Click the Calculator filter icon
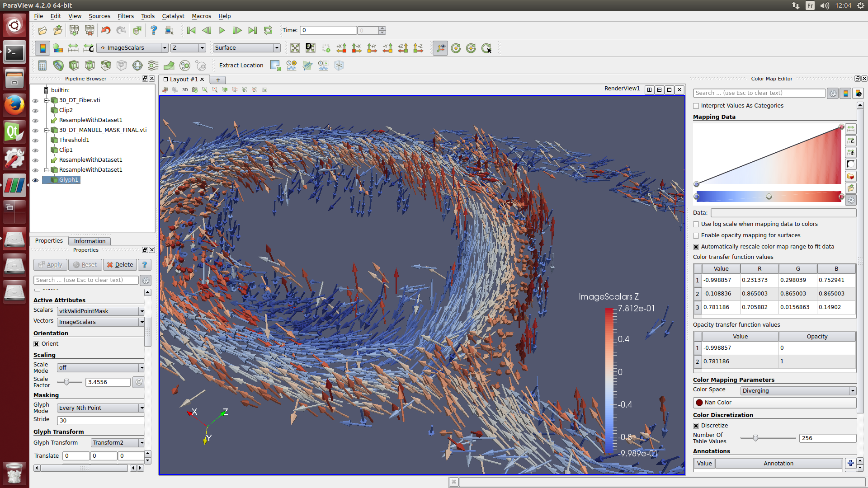This screenshot has height=488, width=868. (x=42, y=66)
